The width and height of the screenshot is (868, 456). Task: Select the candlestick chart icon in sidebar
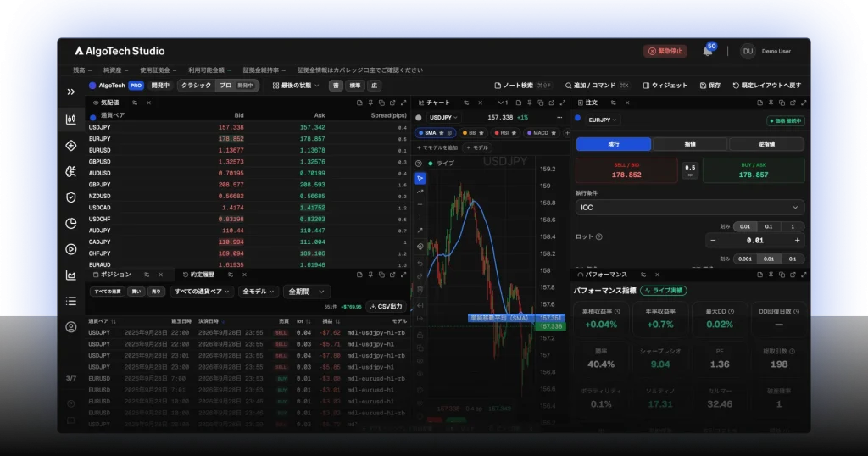coord(71,120)
